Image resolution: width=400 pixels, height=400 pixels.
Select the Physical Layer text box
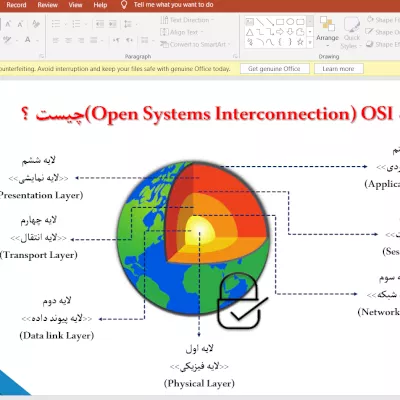point(199,366)
